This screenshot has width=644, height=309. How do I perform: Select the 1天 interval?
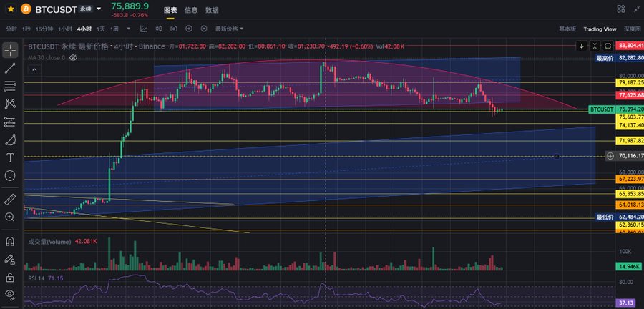coord(101,29)
